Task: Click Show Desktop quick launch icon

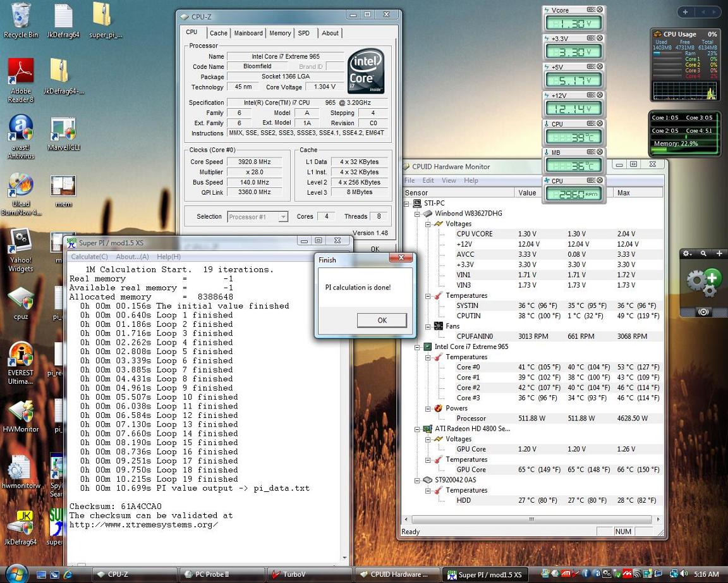Action: point(41,575)
